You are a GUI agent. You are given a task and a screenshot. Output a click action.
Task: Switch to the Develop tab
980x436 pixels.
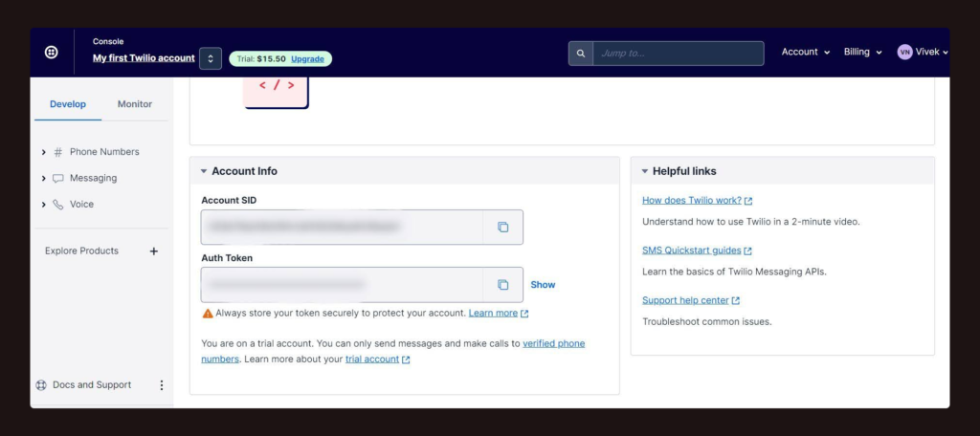[68, 104]
